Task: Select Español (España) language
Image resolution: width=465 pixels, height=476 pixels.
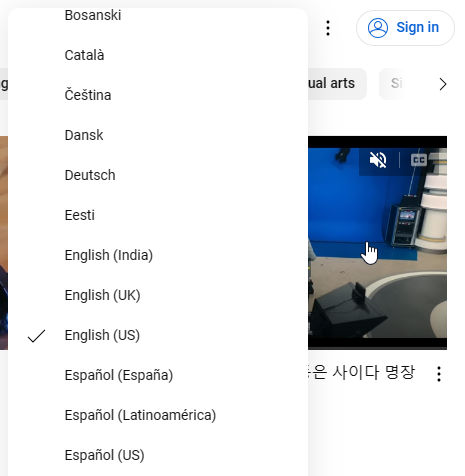Action: (158, 375)
